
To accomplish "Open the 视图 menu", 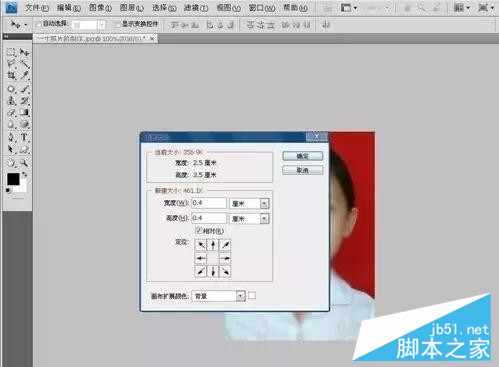I will click(x=228, y=8).
